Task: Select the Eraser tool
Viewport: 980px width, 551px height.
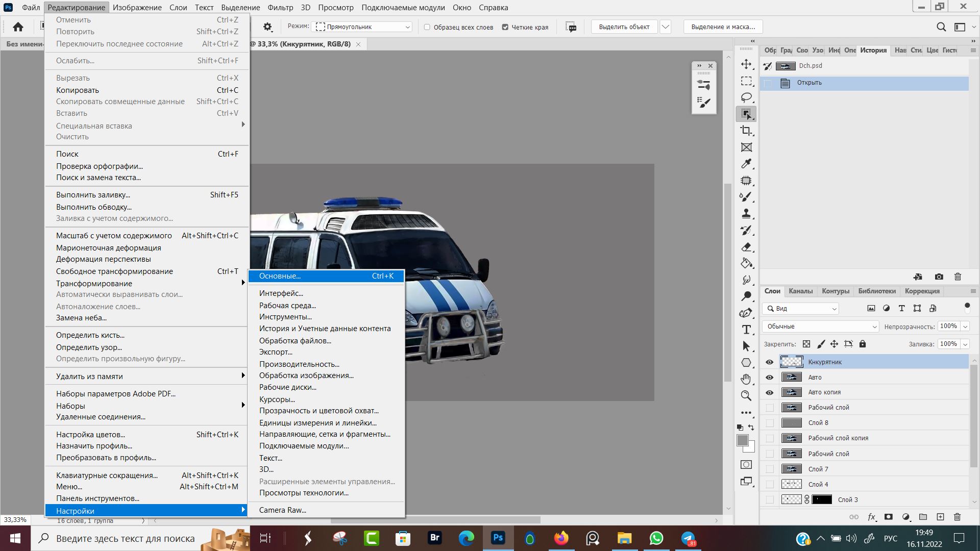Action: pos(746,247)
